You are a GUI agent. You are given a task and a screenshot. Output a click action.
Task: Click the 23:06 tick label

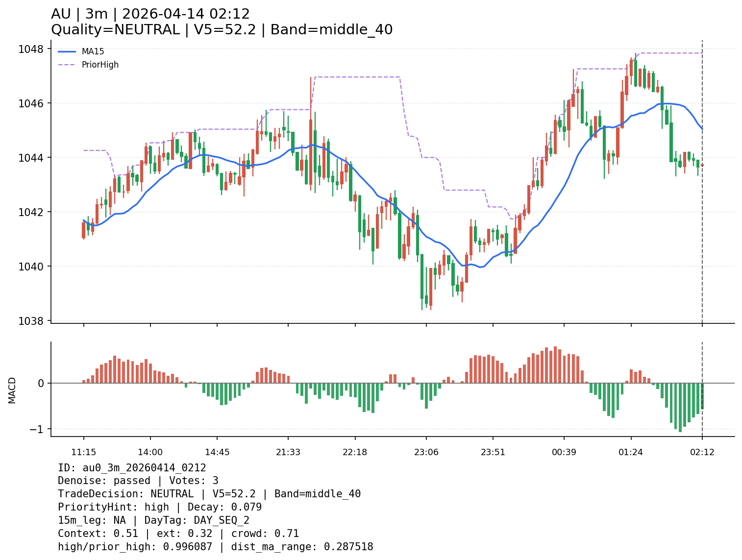(x=426, y=452)
